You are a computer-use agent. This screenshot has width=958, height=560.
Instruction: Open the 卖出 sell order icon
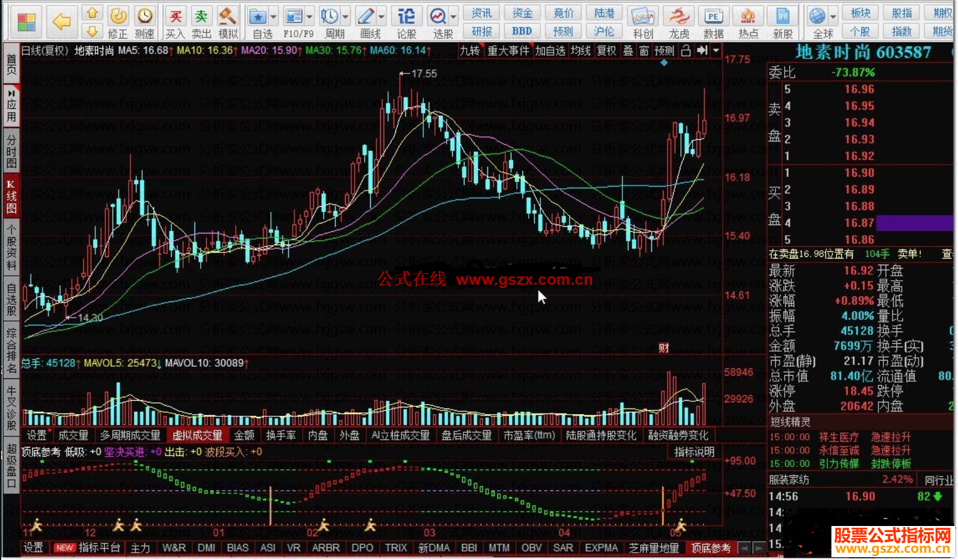click(x=201, y=22)
